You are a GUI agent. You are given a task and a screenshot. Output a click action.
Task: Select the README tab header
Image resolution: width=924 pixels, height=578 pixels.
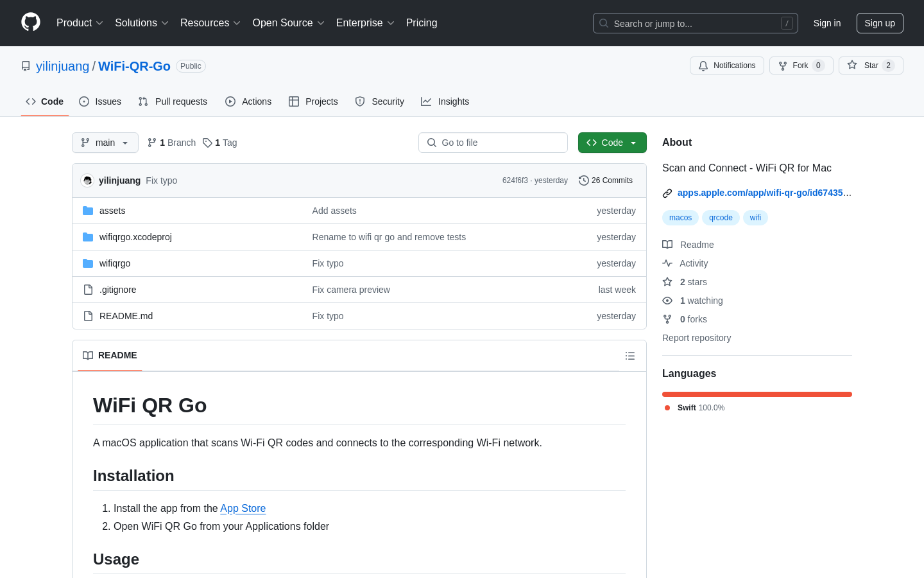pos(110,355)
